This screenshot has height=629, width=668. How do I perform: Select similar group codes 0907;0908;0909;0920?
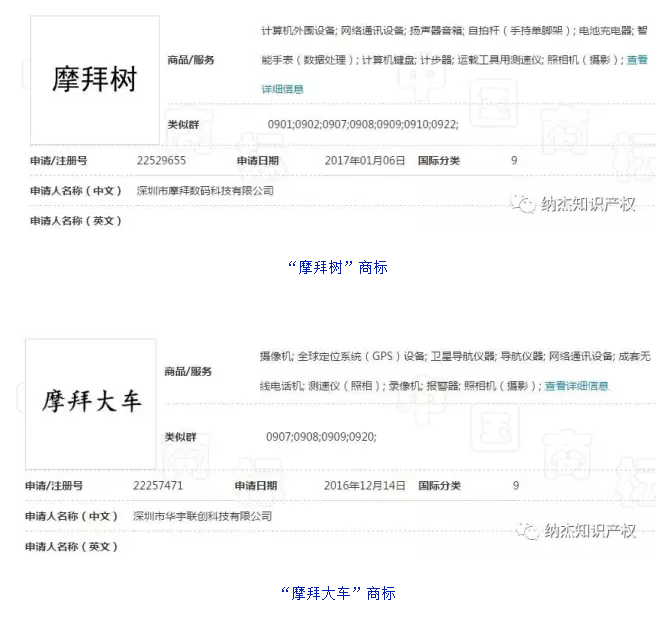[321, 437]
